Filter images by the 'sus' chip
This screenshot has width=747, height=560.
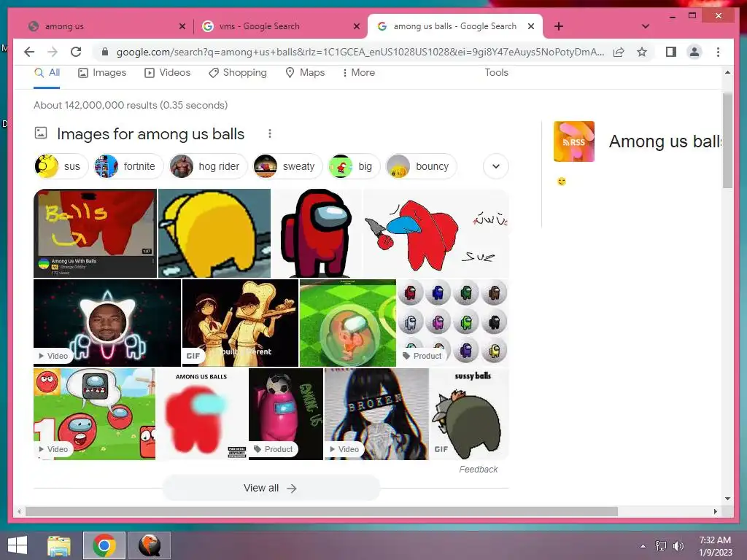click(61, 166)
